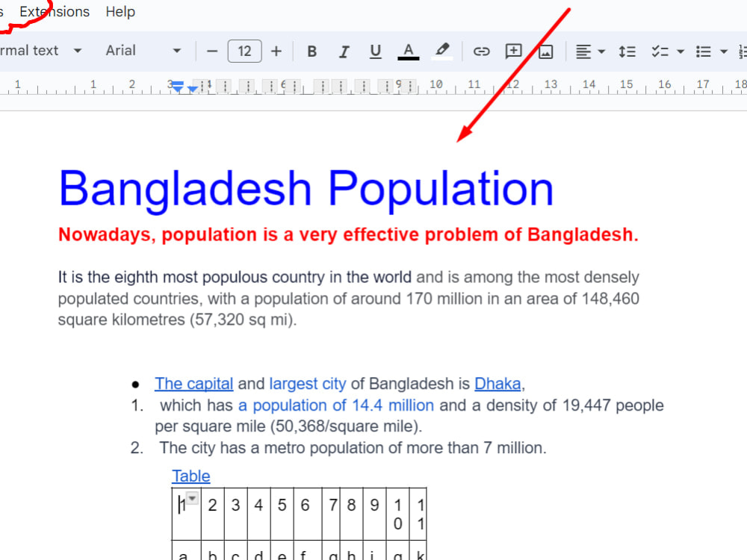Viewport: 747px width, 560px height.
Task: Click the add comment icon
Action: 514,51
